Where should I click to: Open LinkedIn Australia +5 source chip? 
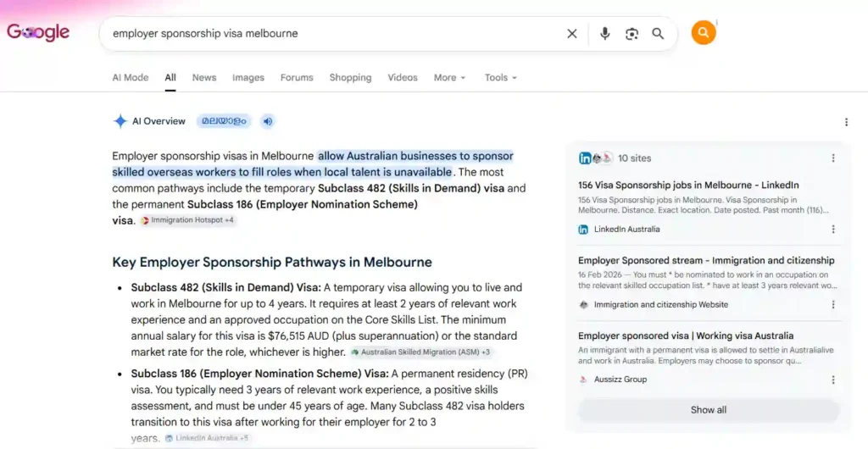tap(207, 438)
